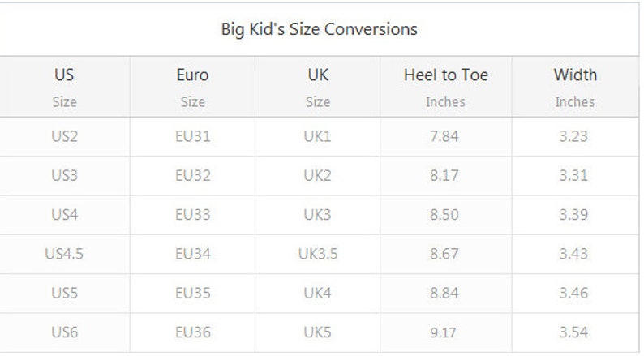
Task: Select the US2 size cell
Action: [65, 136]
